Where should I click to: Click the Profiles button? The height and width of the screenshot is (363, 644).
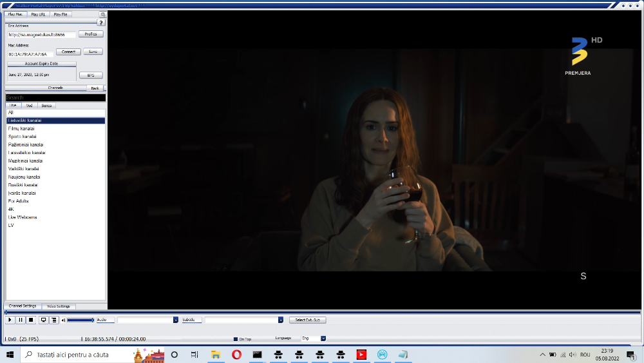pos(91,34)
